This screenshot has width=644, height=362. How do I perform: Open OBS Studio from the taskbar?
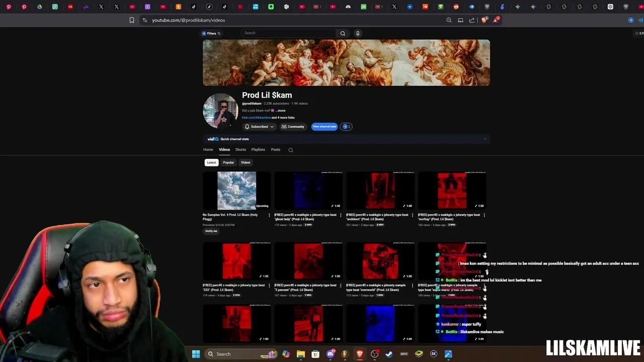click(x=374, y=354)
